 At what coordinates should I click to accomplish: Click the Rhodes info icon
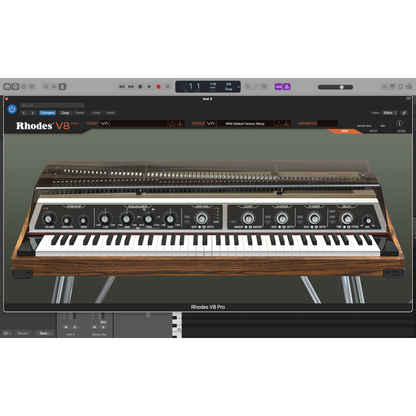[399, 123]
